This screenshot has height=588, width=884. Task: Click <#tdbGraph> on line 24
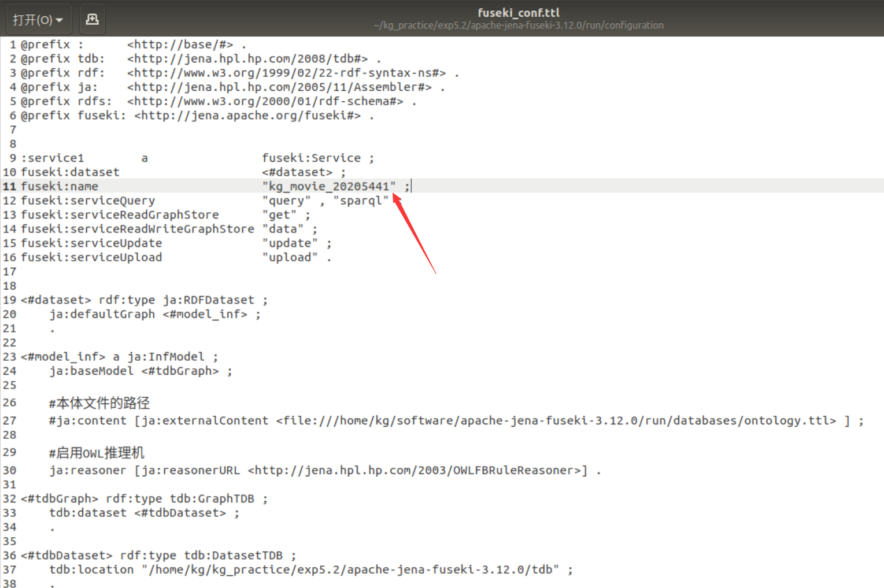click(180, 371)
